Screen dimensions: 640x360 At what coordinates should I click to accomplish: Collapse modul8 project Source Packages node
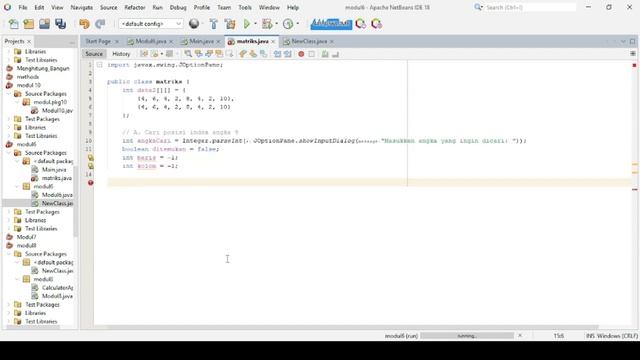[x=9, y=254]
